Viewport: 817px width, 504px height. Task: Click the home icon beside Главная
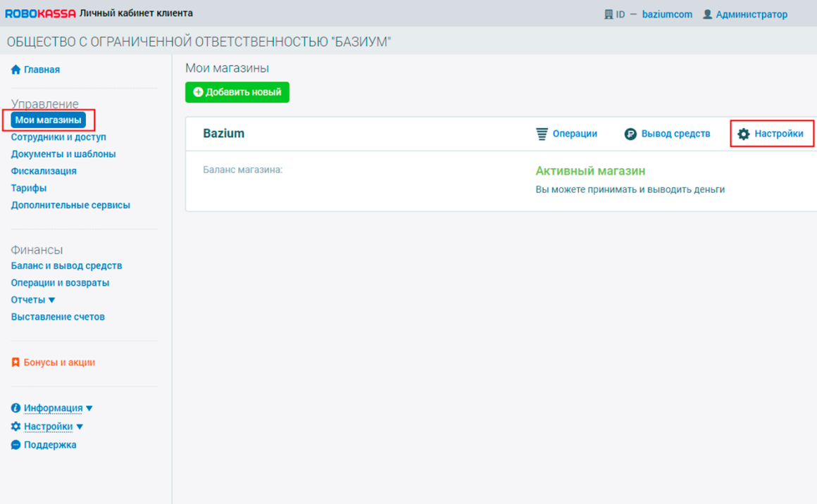click(x=15, y=69)
